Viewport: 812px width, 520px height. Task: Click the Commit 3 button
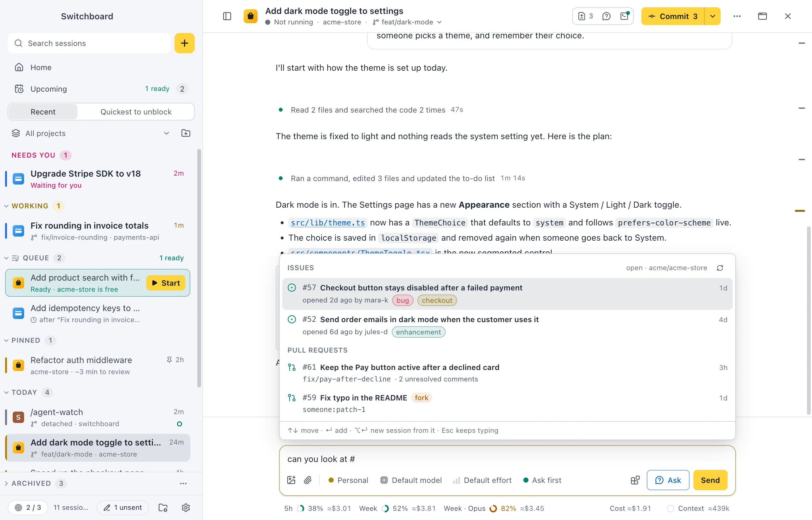click(672, 16)
